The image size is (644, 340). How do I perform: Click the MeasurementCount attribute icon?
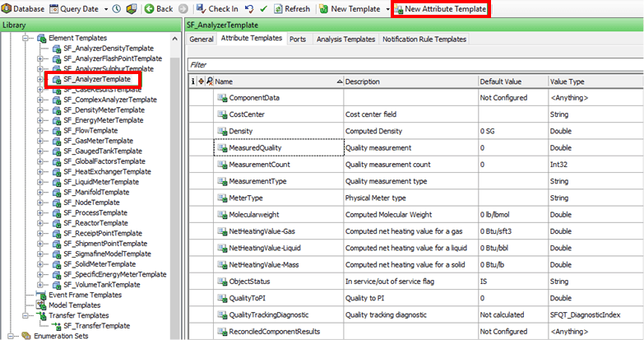tap(222, 165)
